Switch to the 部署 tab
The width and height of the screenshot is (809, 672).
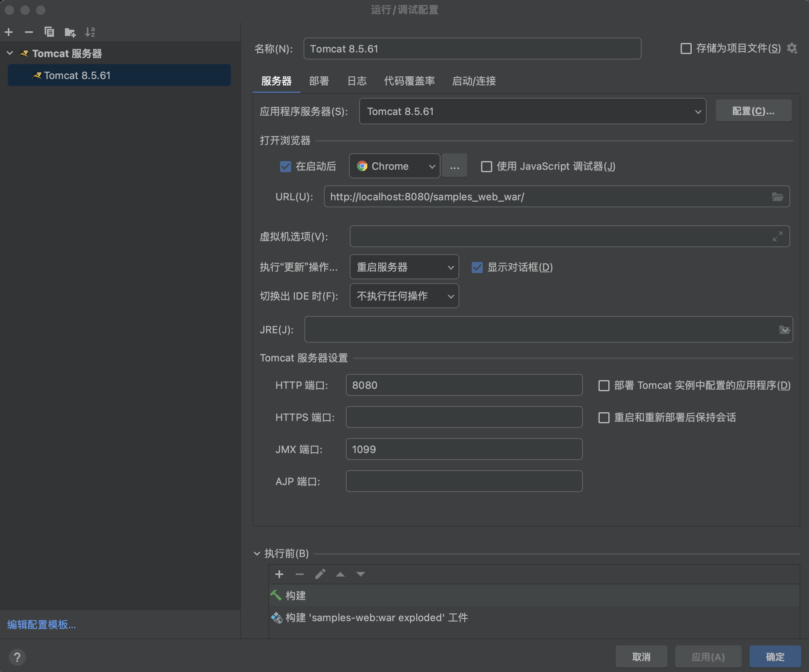pyautogui.click(x=319, y=81)
